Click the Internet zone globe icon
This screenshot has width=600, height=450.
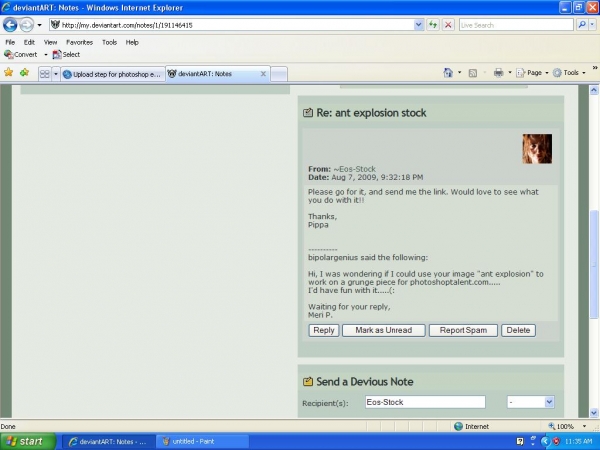tap(458, 426)
